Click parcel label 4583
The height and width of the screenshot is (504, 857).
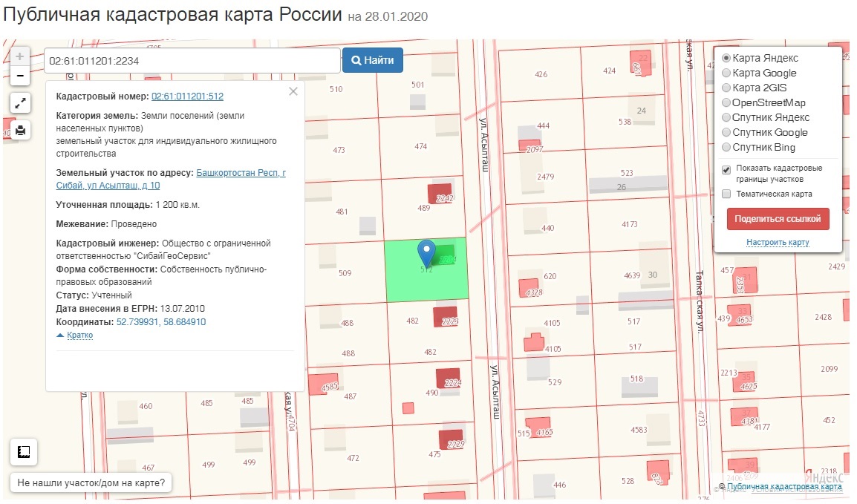coord(639,430)
